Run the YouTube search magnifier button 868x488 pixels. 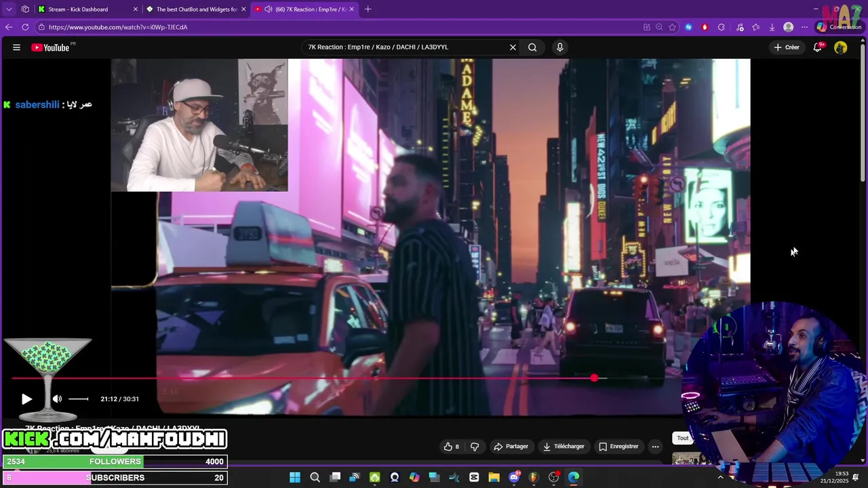click(532, 47)
